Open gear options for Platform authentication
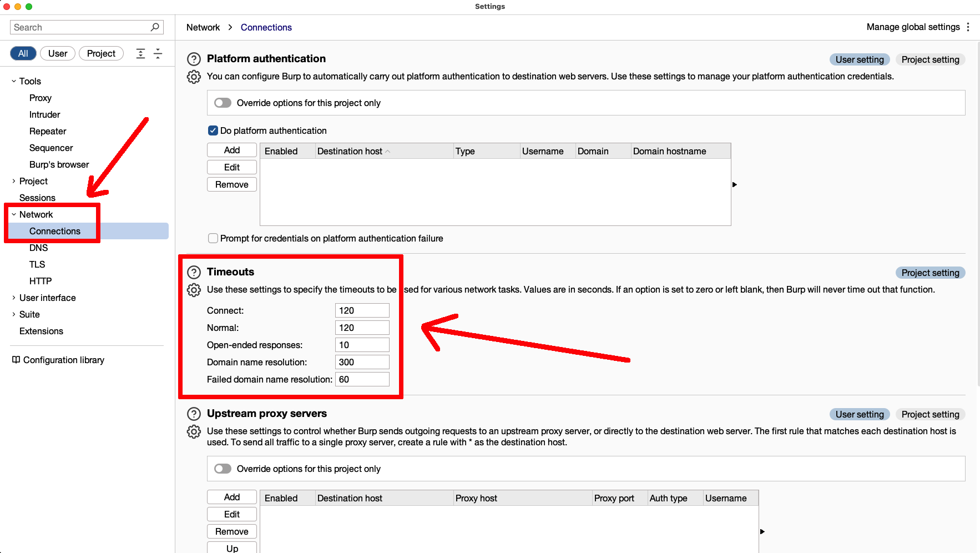Screen dimensions: 980x553 pos(194,77)
